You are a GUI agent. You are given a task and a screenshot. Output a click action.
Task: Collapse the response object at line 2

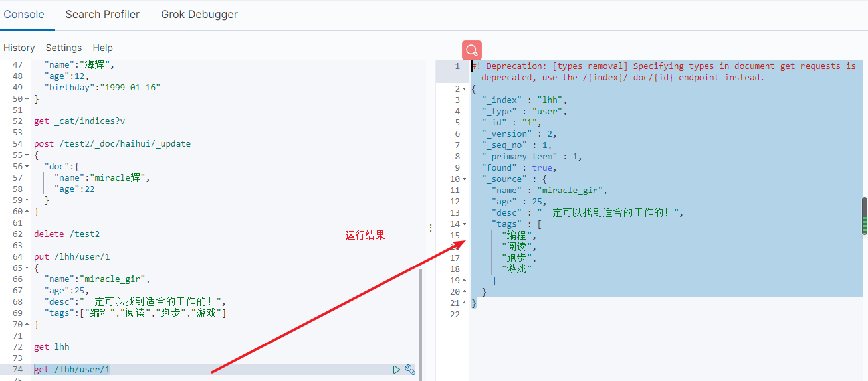pyautogui.click(x=464, y=89)
